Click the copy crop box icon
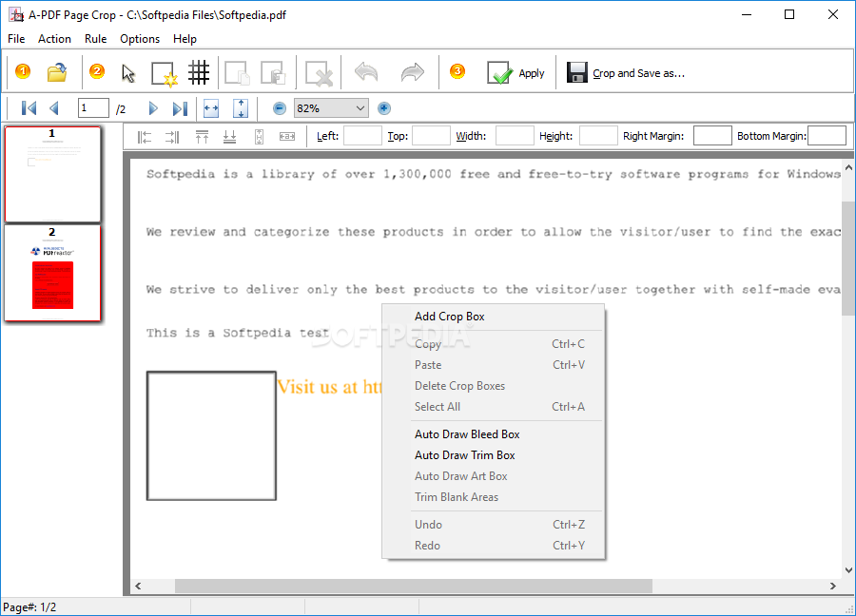856x616 pixels. pyautogui.click(x=238, y=72)
